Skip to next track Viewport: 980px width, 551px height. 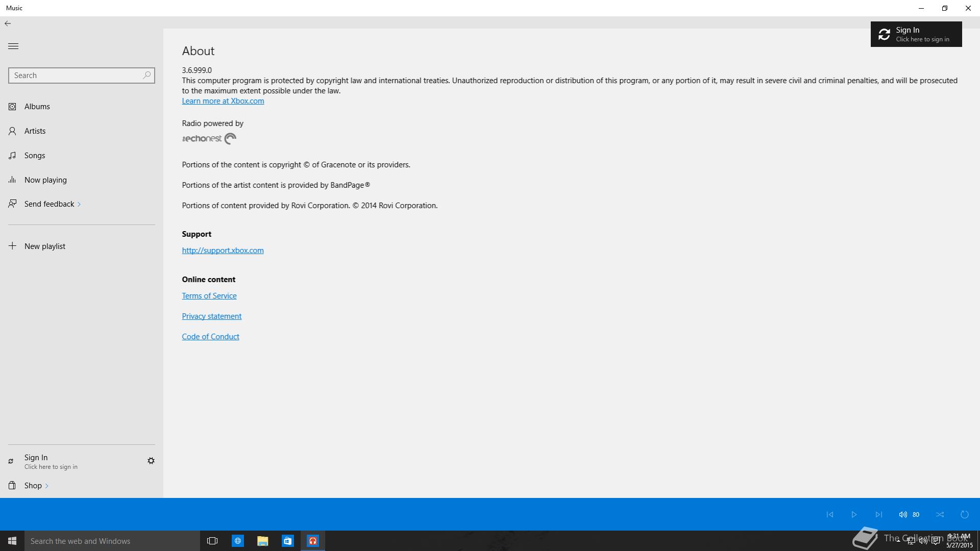(x=878, y=515)
